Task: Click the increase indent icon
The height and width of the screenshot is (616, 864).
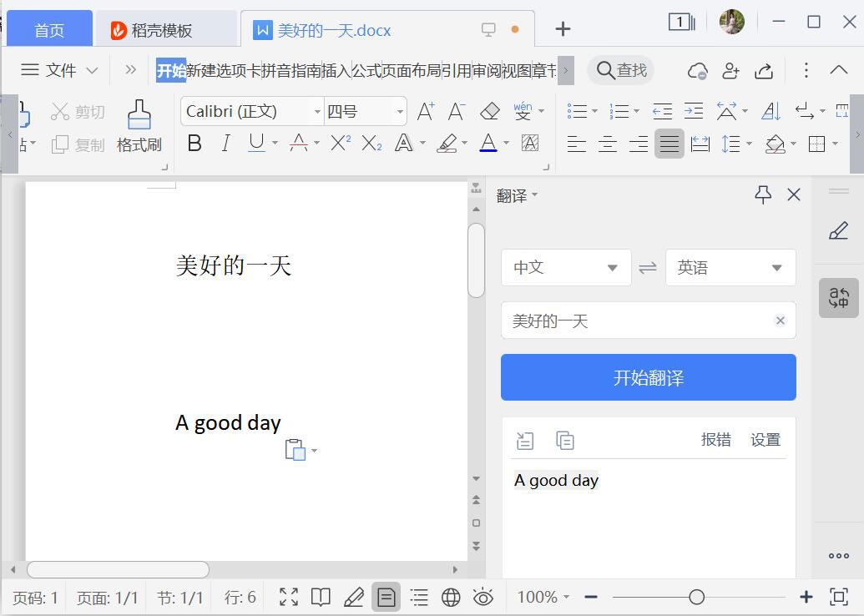Action: click(x=693, y=111)
